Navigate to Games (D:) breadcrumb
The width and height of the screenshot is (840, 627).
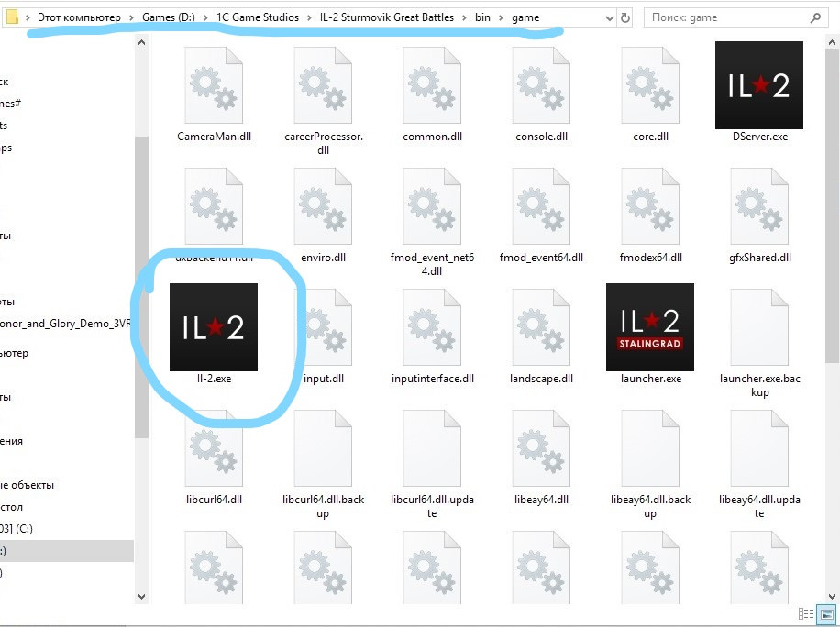coord(169,17)
